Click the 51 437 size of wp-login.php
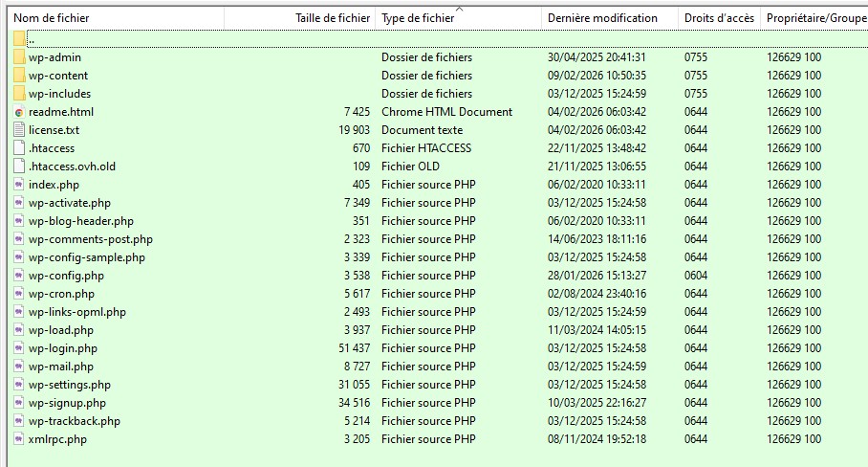Screen dimensions: 868x467 (355, 348)
